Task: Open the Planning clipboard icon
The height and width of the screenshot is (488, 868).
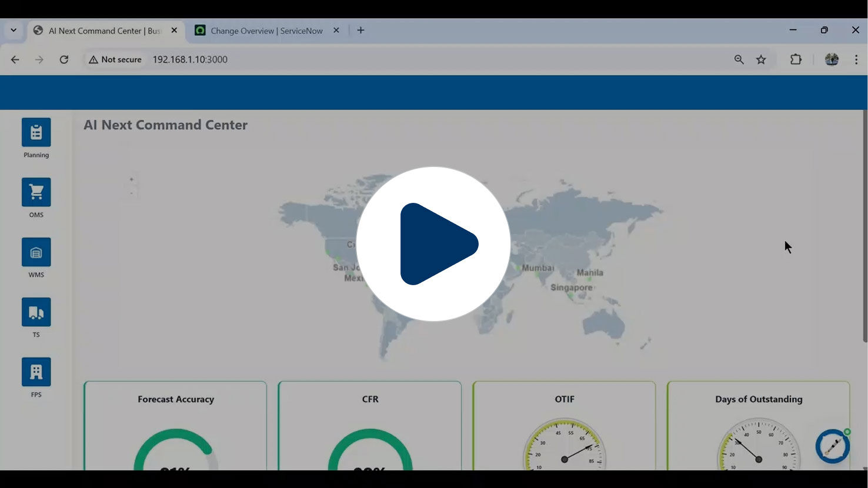Action: click(x=36, y=132)
